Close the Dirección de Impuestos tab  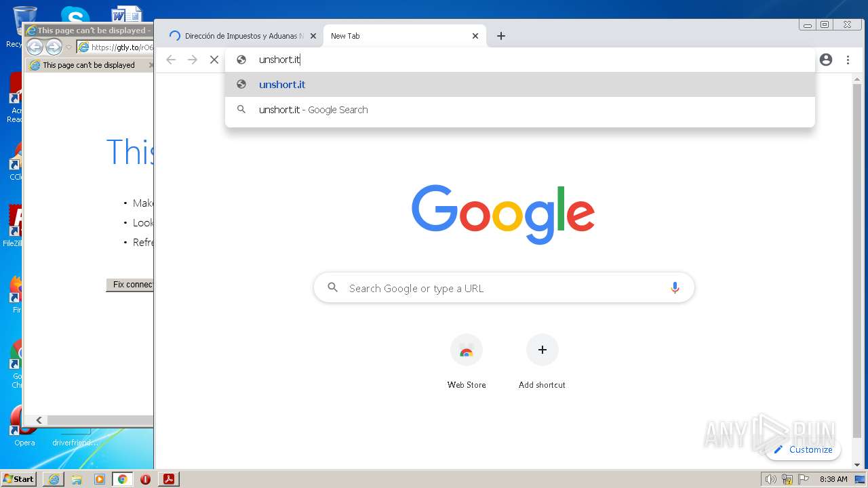(313, 36)
